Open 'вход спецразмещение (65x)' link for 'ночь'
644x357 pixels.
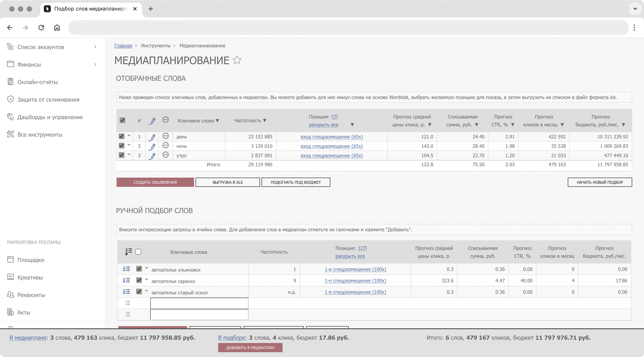coord(331,146)
